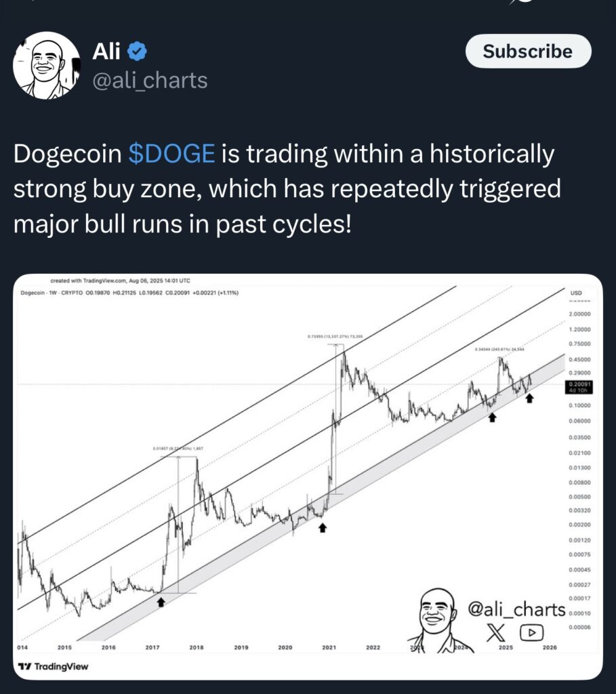Select the 2021 label on time axis
The width and height of the screenshot is (616, 694).
pyautogui.click(x=329, y=648)
